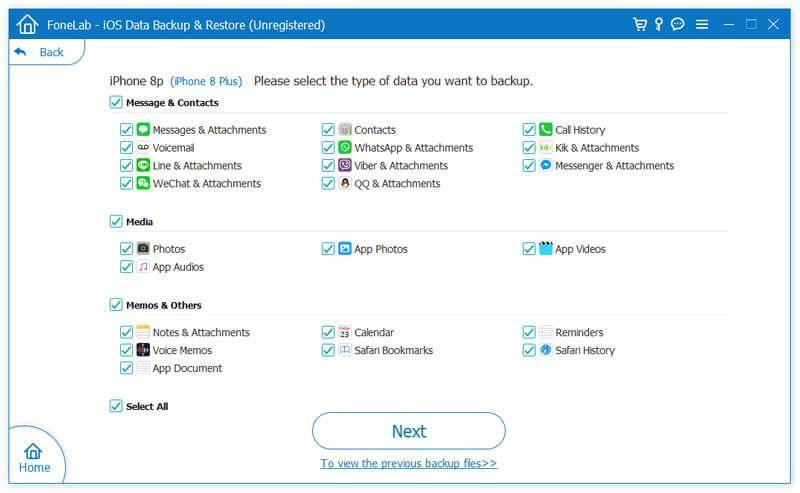Toggle the Select All checkbox
This screenshot has width=800, height=493.
116,406
